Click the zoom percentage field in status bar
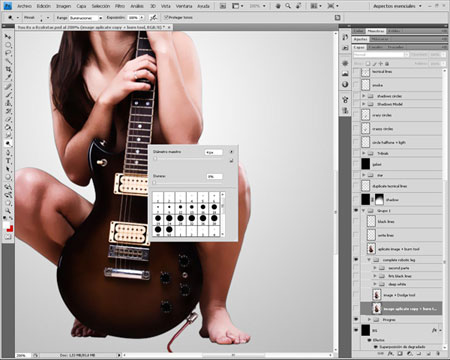 (x=22, y=355)
